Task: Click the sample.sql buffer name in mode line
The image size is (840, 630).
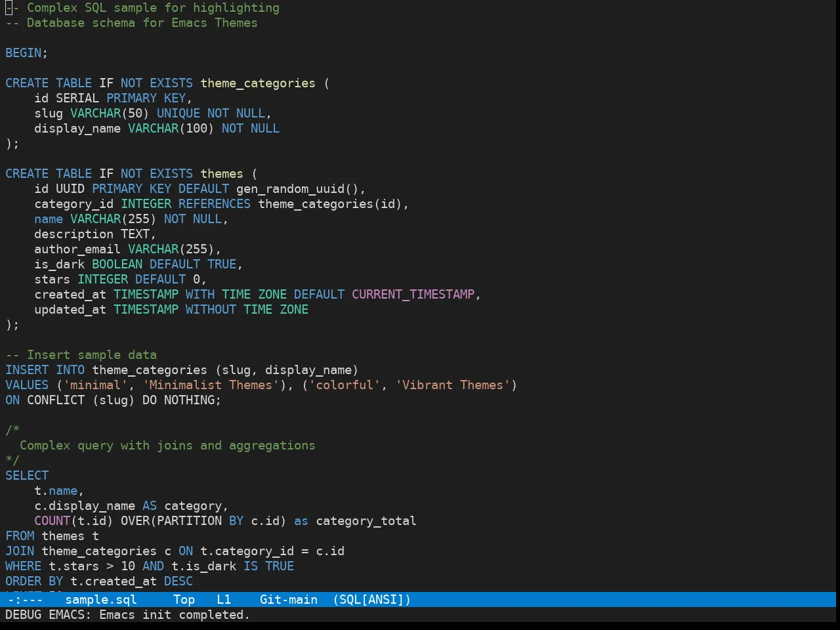Action: pos(101,600)
